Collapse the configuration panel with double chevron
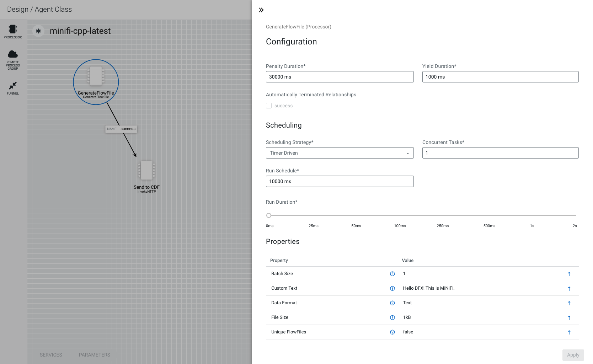 [261, 10]
